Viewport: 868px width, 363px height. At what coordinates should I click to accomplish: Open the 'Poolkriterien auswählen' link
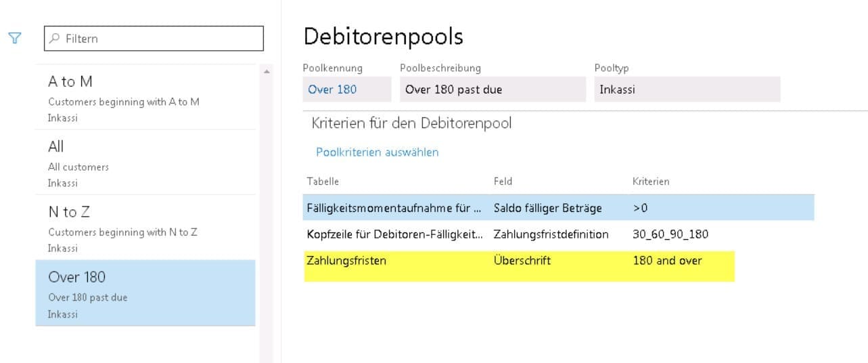(378, 152)
